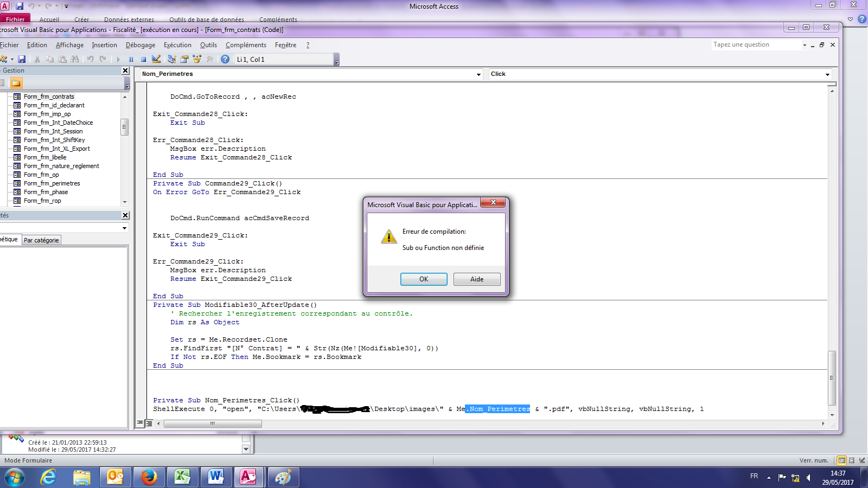
Task: Click the Cut scissors icon
Action: (x=37, y=59)
